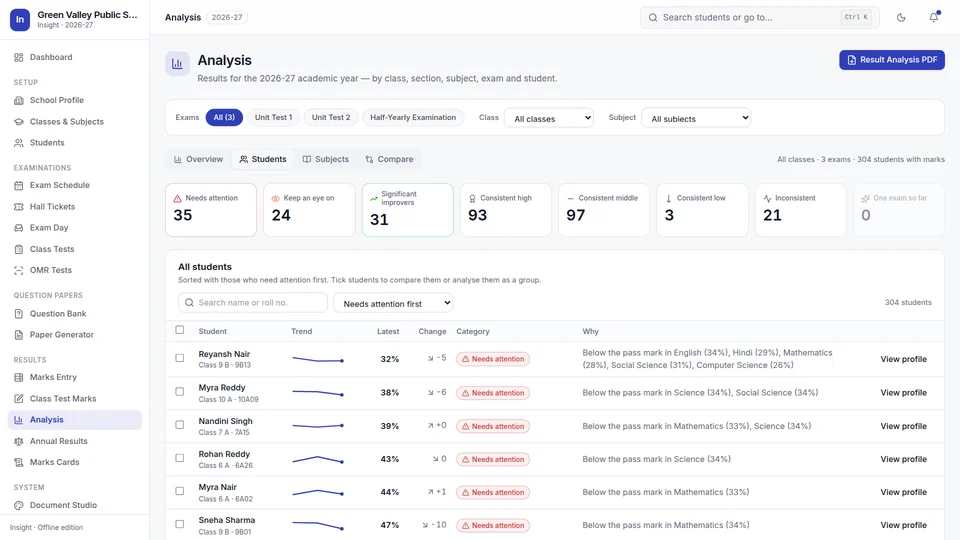View profile of Reyansh Nair
Image resolution: width=960 pixels, height=540 pixels.
pyautogui.click(x=903, y=359)
